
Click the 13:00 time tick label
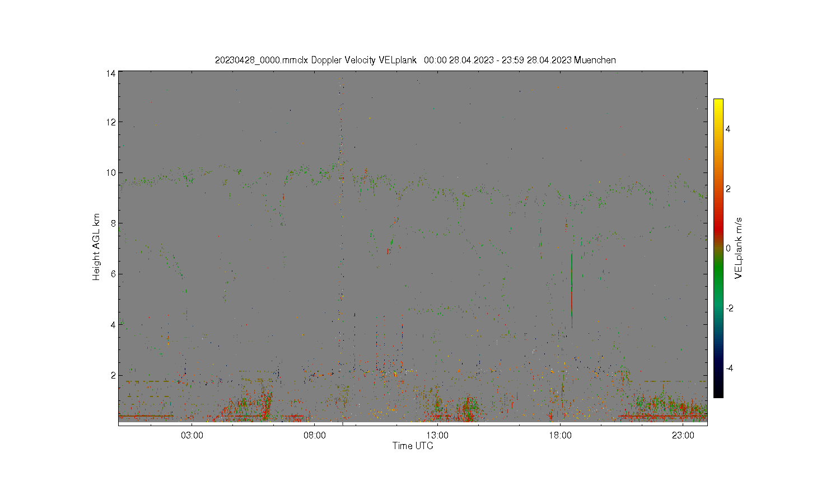[x=437, y=436]
